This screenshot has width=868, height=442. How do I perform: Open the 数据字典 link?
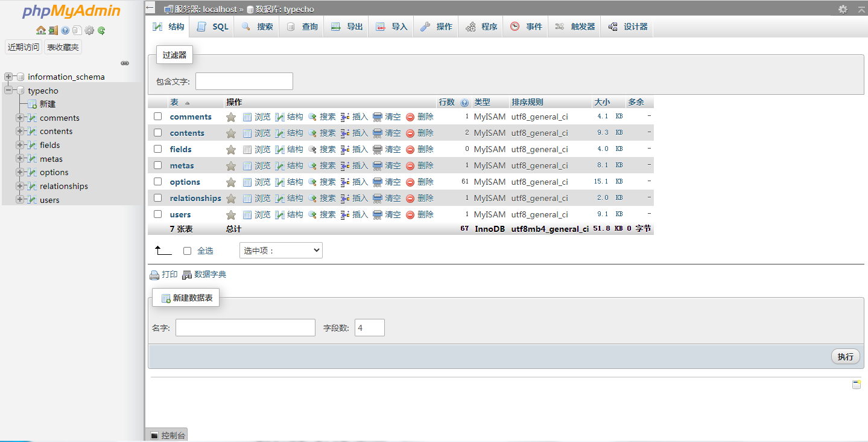pyautogui.click(x=209, y=275)
